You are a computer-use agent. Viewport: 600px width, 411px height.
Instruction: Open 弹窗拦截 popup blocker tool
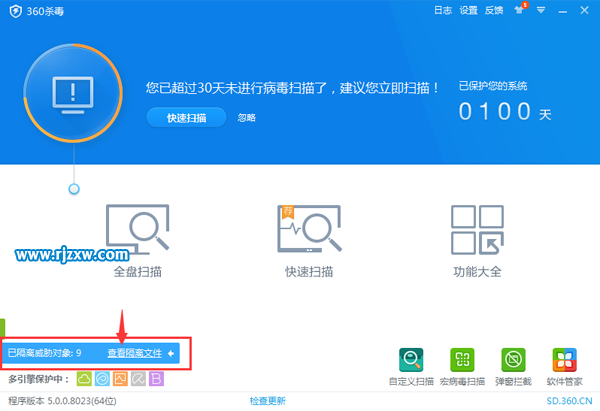513,367
